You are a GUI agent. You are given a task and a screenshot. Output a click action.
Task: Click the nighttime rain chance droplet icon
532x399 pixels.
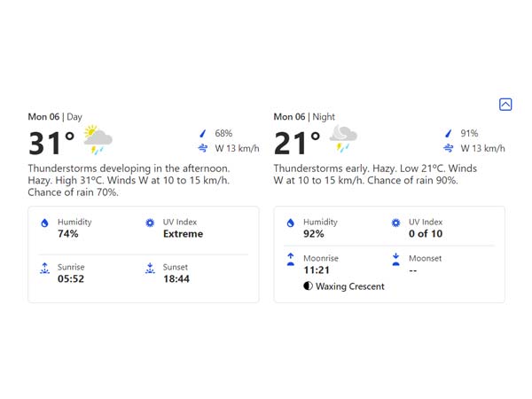(449, 134)
